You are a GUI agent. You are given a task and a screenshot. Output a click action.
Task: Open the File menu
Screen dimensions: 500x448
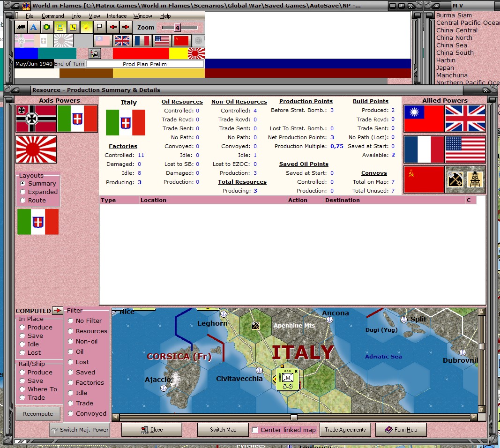pyautogui.click(x=30, y=16)
